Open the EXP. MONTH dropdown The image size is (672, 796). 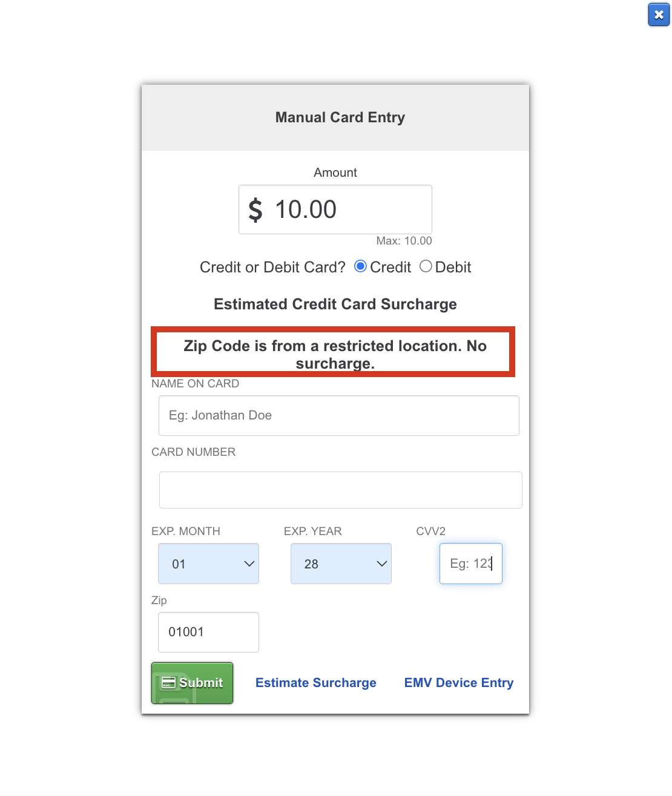(x=208, y=564)
